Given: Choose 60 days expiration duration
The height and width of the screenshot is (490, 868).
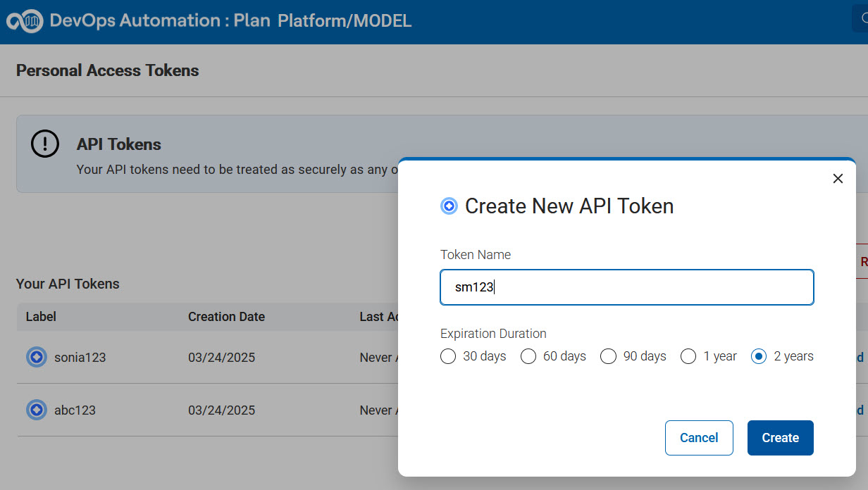Looking at the screenshot, I should tap(528, 356).
